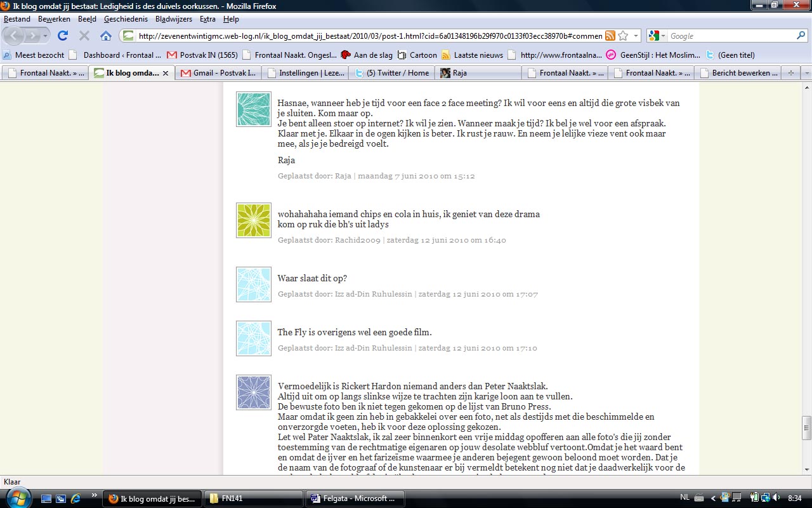Open the address bar history dropdown
812x508 pixels.
coord(636,36)
